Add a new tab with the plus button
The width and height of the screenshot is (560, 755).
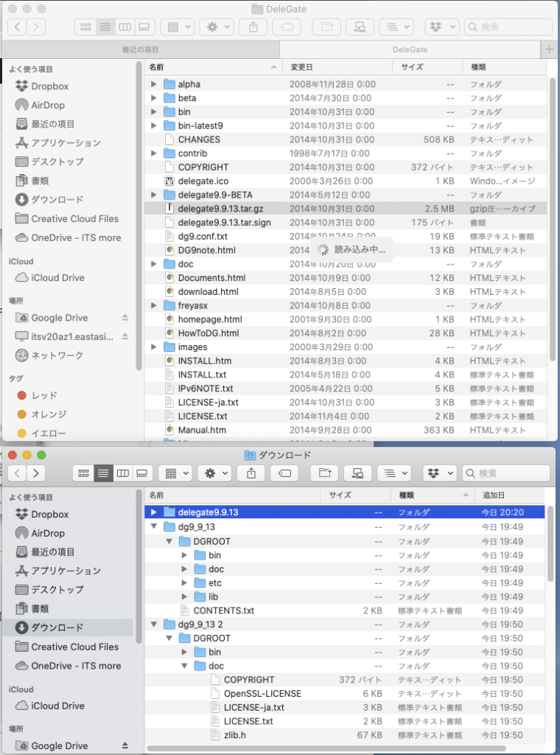pos(549,49)
